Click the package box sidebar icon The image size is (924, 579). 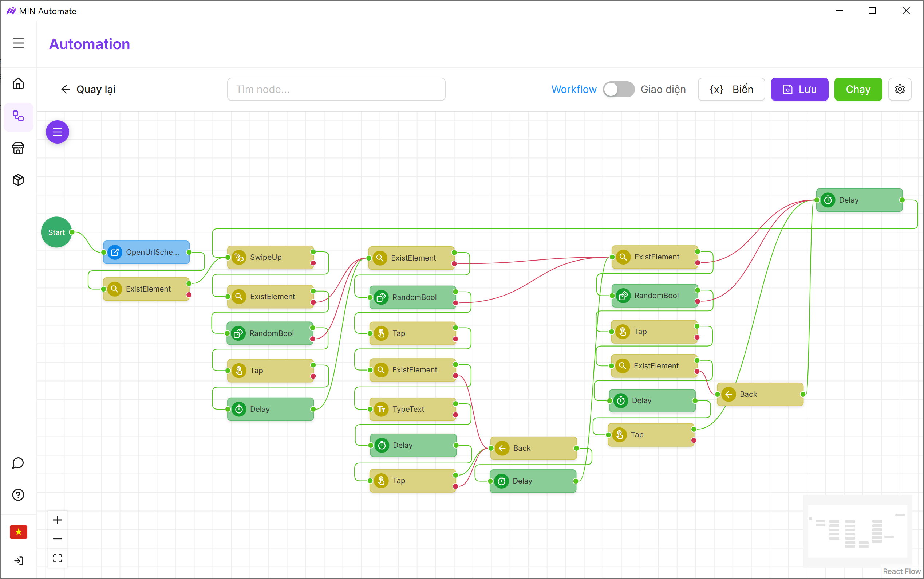click(x=18, y=180)
